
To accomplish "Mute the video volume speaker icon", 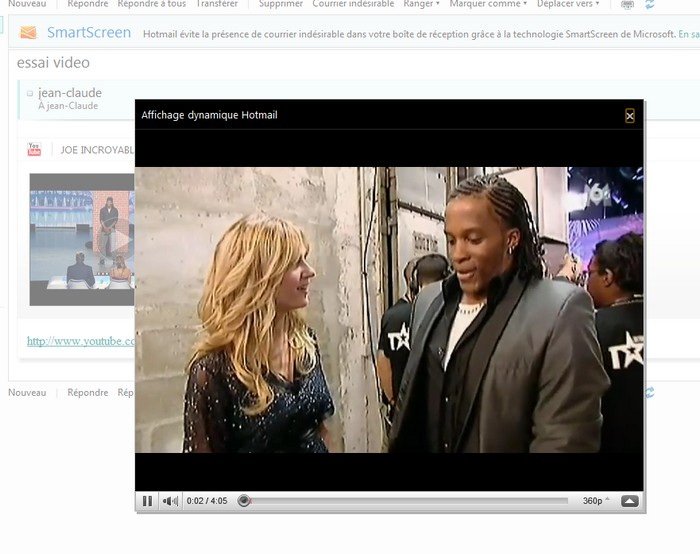I will point(170,501).
